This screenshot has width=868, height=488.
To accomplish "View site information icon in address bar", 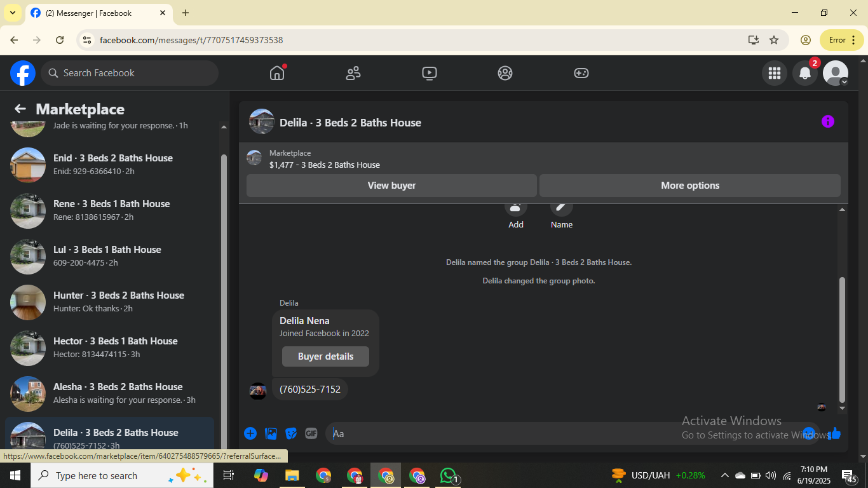I will click(87, 40).
